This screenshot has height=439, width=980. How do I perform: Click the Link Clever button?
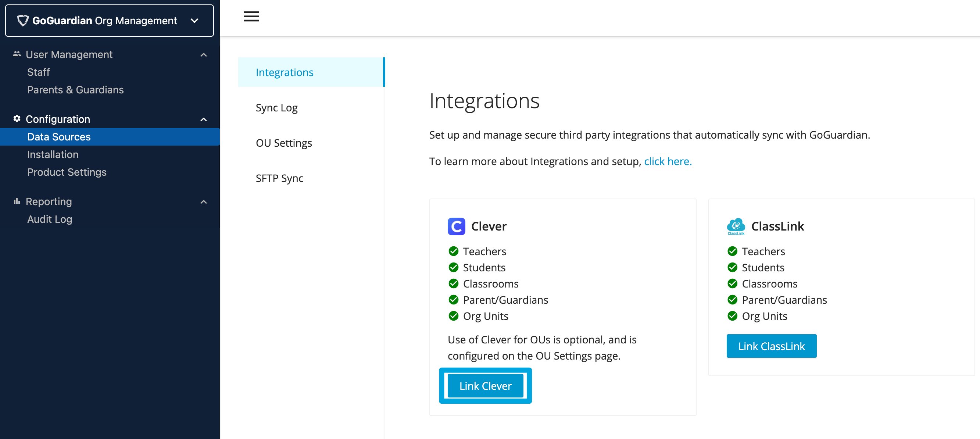(x=486, y=386)
